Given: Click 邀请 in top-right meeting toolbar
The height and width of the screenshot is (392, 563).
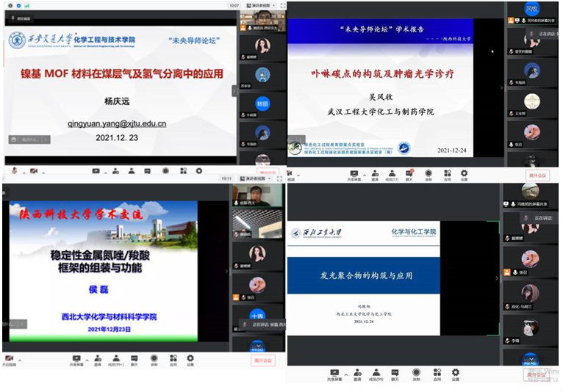Looking at the screenshot, I should click(375, 175).
